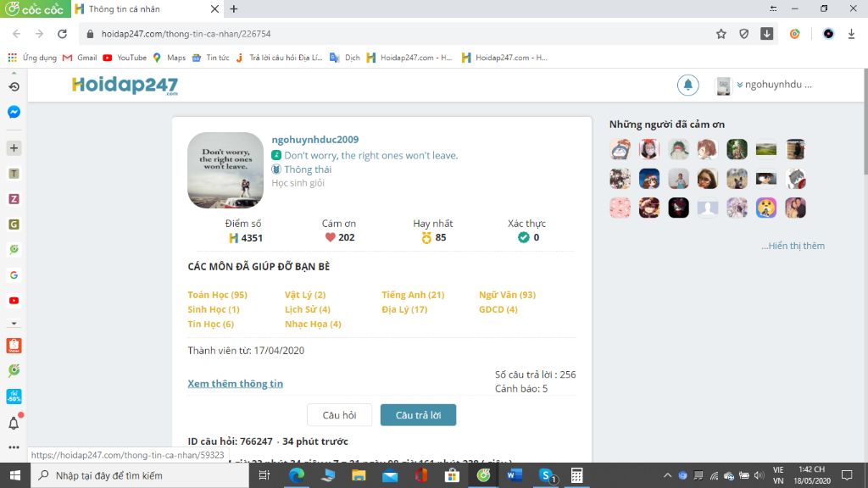Show hidden system tray icons

pos(668,475)
